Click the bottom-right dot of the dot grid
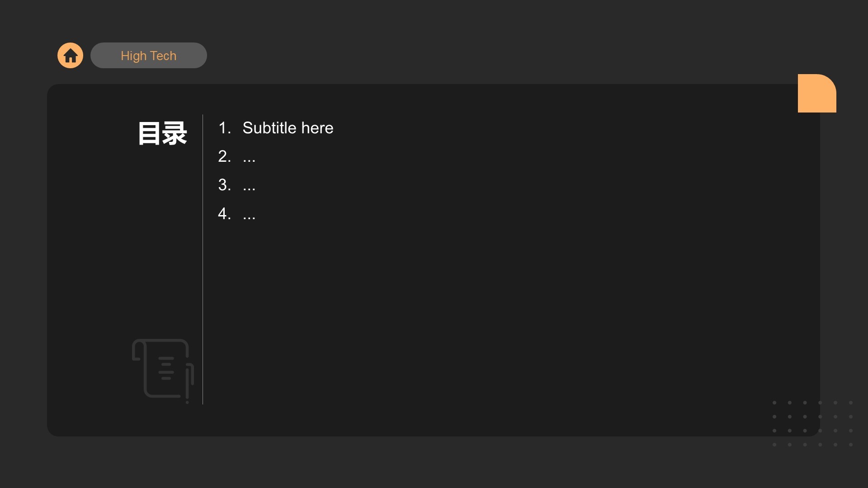 pyautogui.click(x=851, y=445)
